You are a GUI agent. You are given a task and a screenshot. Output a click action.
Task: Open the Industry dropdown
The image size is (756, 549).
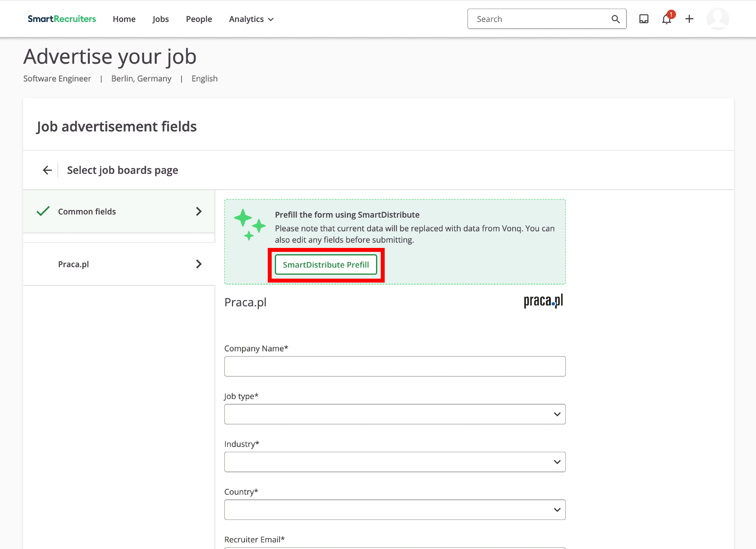coord(395,462)
